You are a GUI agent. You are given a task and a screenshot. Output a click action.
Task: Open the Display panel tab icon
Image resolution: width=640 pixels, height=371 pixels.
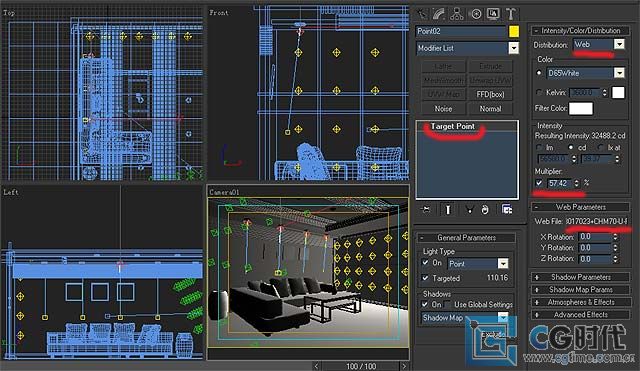[493, 14]
